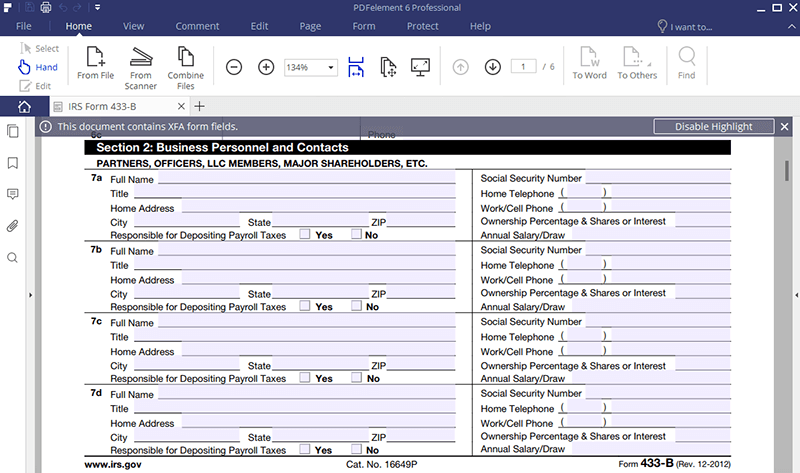Screen dimensions: 800x473
Task: Open the quick access customize dropdown
Action: (97, 7)
